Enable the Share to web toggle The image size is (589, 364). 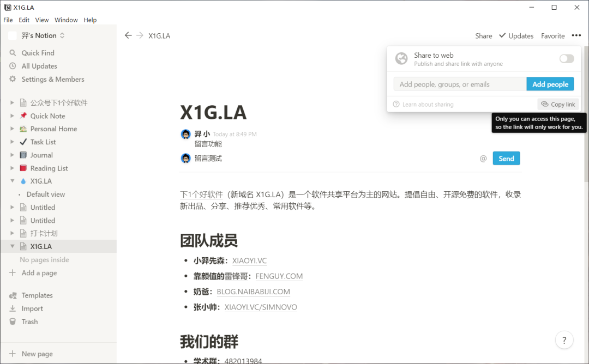[567, 58]
